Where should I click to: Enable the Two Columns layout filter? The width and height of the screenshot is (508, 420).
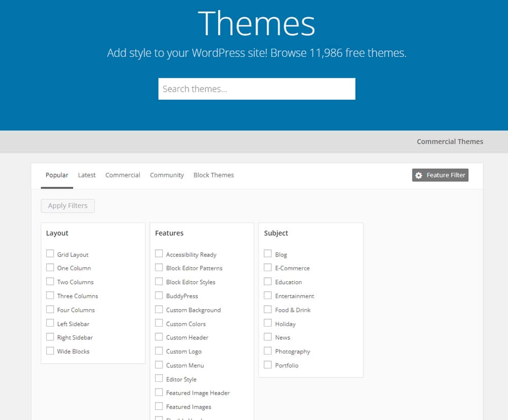50,281
